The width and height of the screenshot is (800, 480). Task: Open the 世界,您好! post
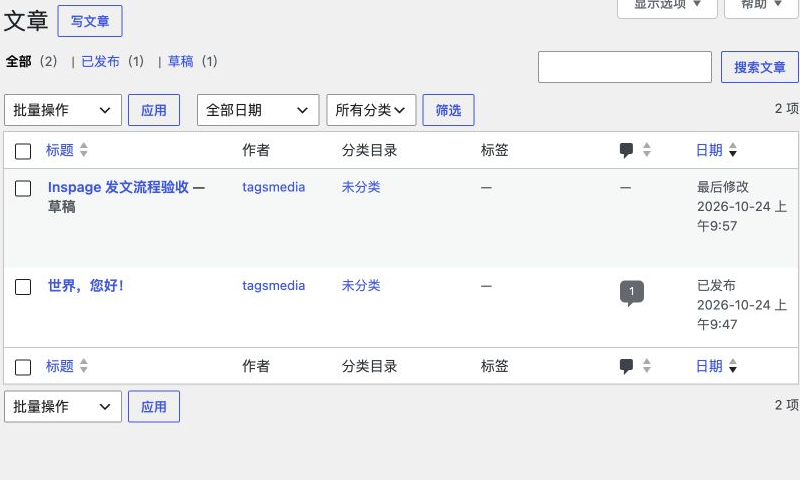[x=86, y=286]
